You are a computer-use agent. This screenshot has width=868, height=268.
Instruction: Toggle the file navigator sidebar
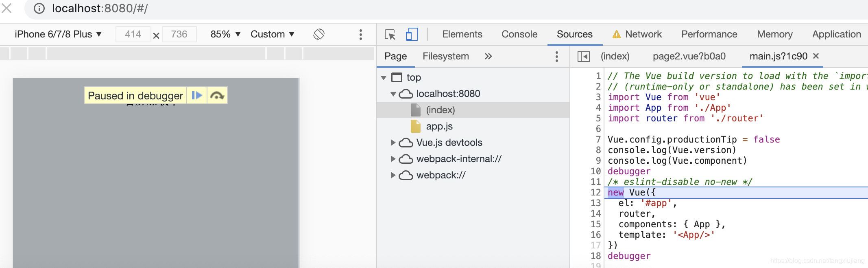(583, 57)
